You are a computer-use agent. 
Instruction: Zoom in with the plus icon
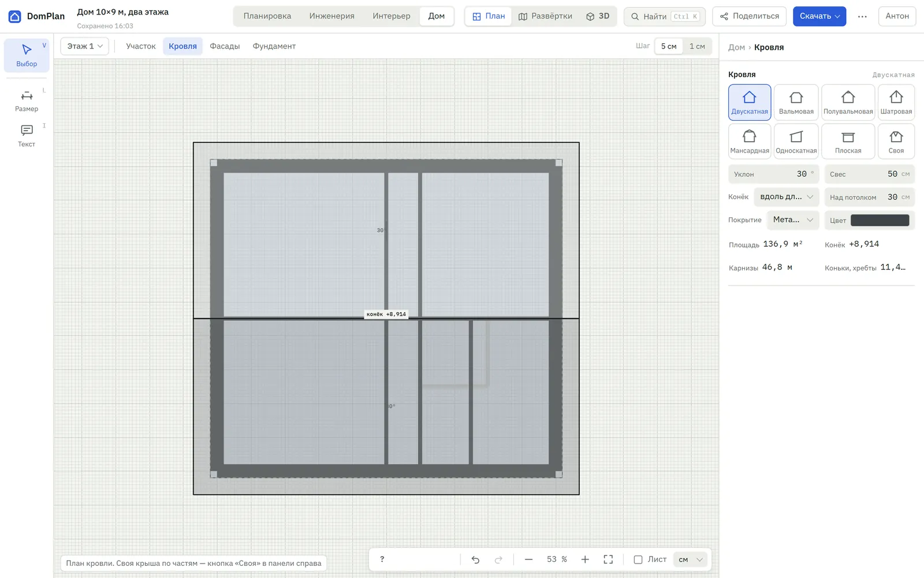pos(585,560)
